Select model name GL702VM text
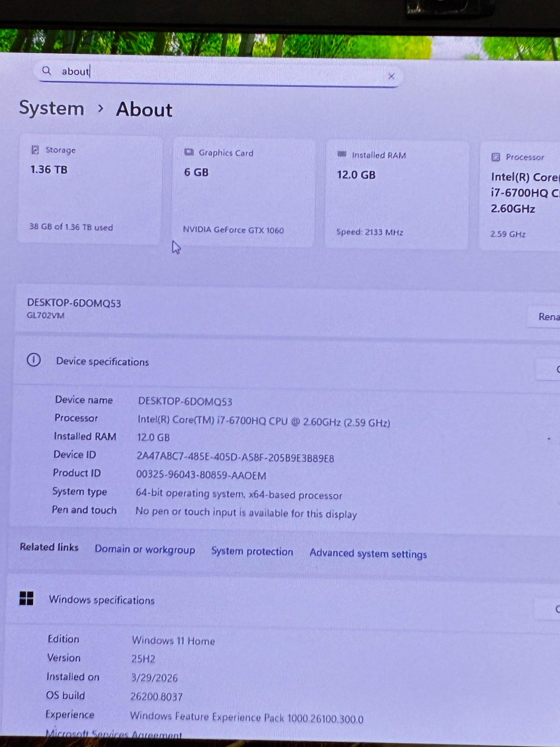This screenshot has height=747, width=560. tap(45, 315)
